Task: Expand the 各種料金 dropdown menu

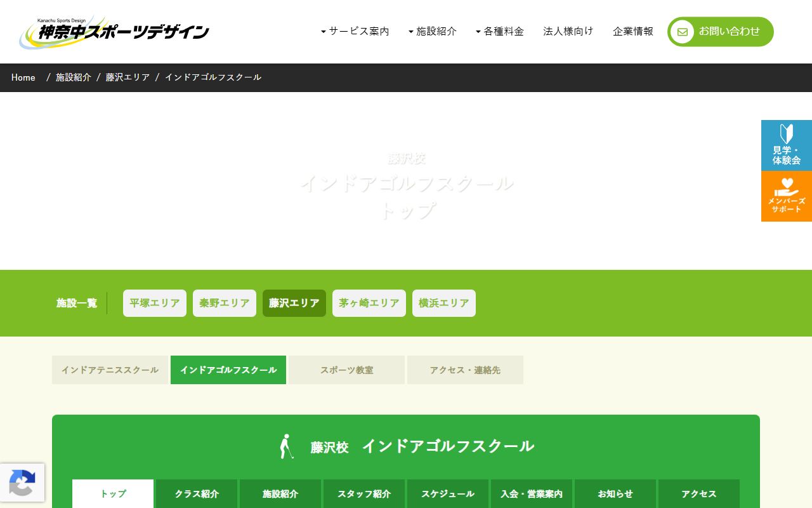Action: tap(500, 31)
